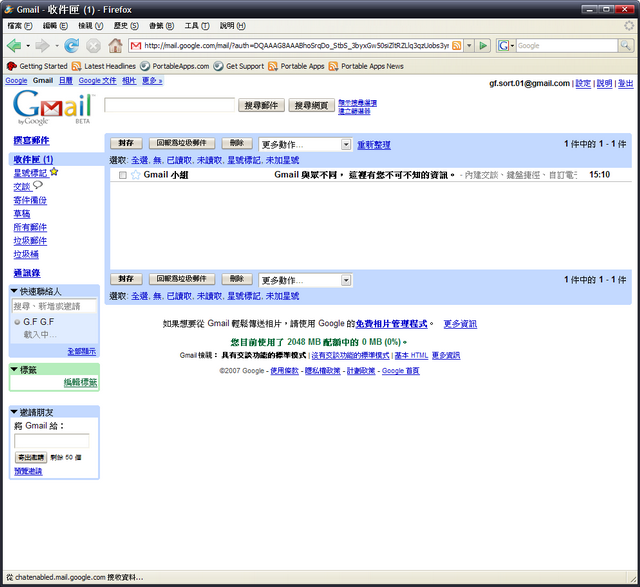Click the RSS feed icon in address bar
The height and width of the screenshot is (587, 640).
457,45
